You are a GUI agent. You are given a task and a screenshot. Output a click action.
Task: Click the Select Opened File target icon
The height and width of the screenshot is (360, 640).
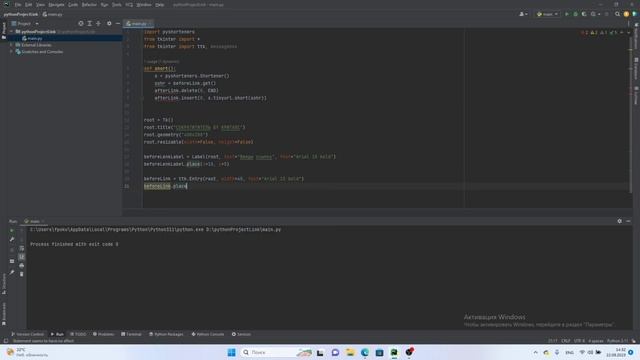pos(81,24)
